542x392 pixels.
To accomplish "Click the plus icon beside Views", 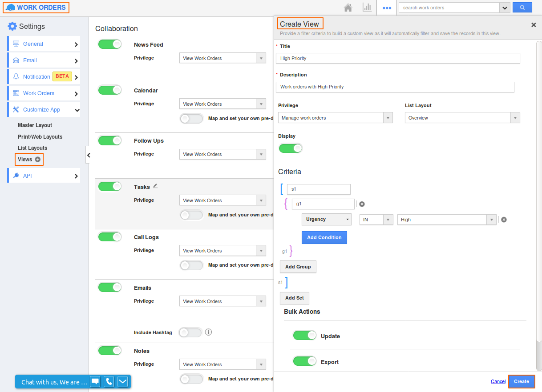I will (38, 160).
